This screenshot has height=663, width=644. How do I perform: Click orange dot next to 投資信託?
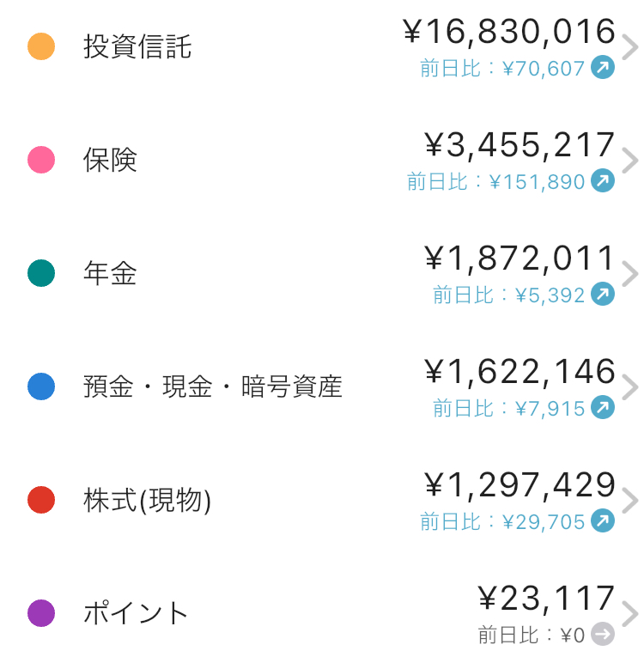point(41,46)
